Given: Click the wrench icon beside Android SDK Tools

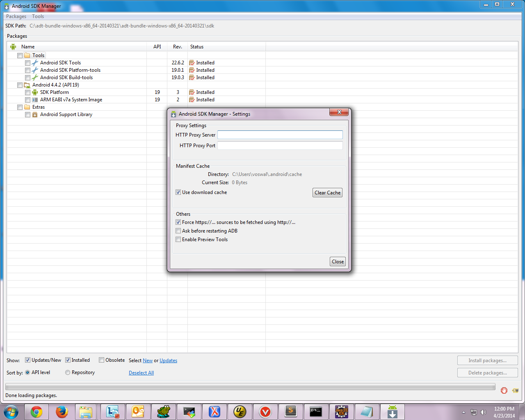Looking at the screenshot, I should coord(35,63).
